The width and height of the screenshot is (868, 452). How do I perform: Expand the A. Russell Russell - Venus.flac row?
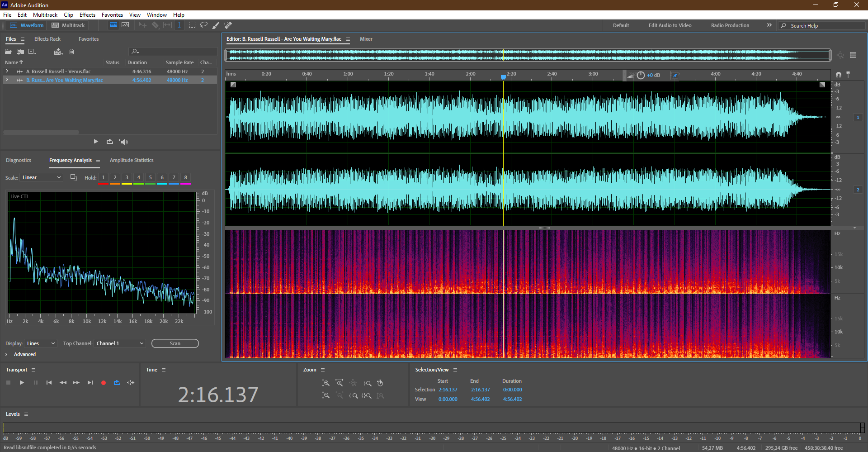tap(7, 71)
